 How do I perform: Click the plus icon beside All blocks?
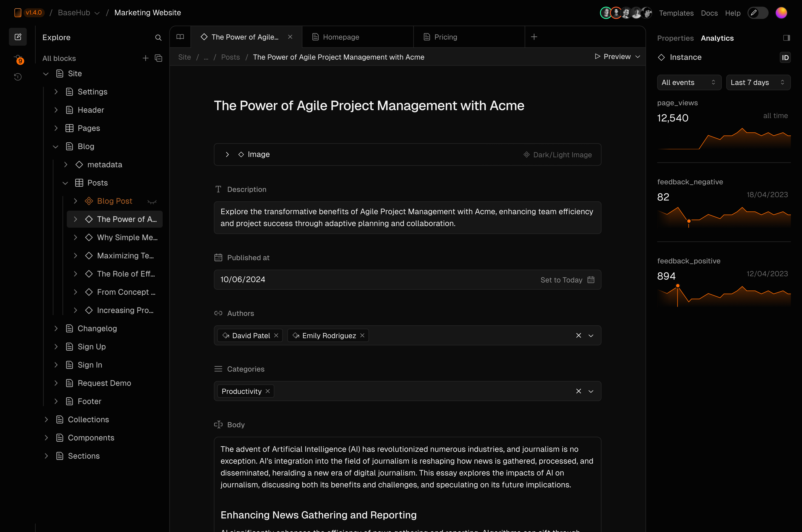pos(146,58)
